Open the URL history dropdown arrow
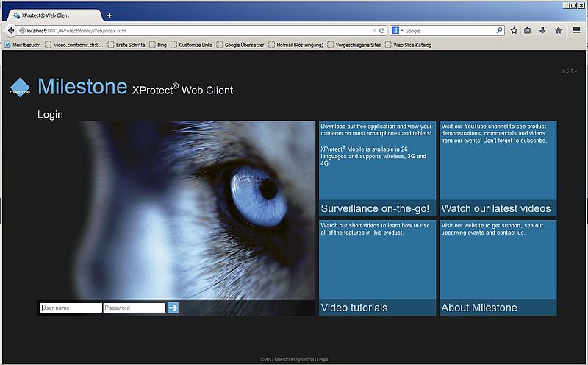 374,31
